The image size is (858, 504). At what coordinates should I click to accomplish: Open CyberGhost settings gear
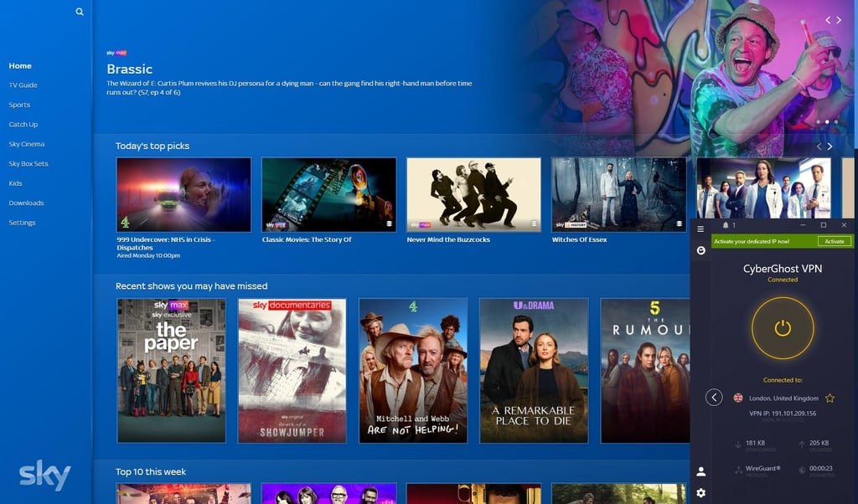tap(701, 493)
